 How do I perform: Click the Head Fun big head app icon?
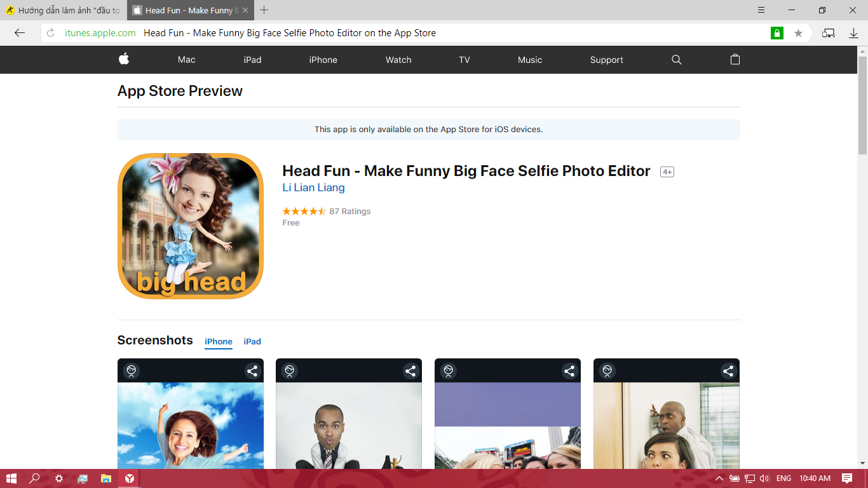[191, 226]
